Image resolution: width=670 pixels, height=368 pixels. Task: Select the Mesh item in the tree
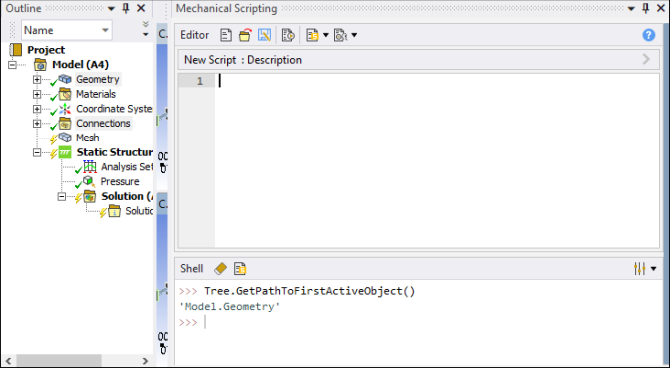click(x=88, y=138)
